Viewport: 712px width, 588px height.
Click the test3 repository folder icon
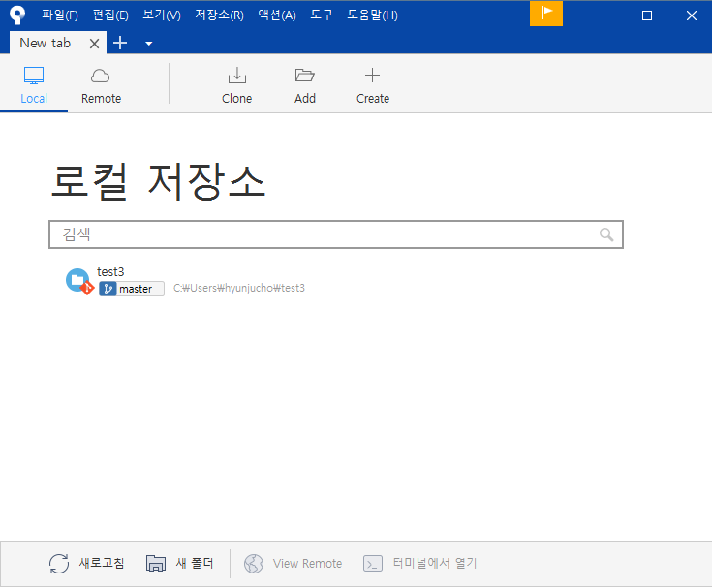(79, 281)
